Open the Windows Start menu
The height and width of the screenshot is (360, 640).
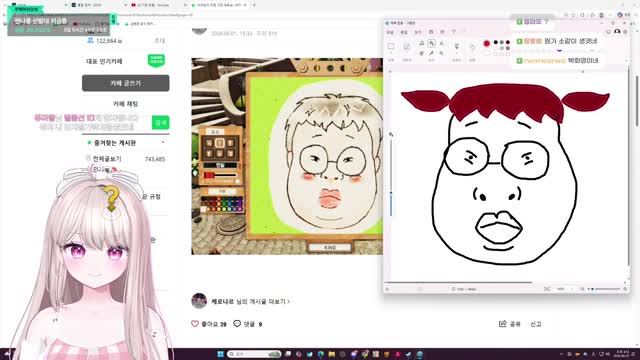(x=220, y=354)
